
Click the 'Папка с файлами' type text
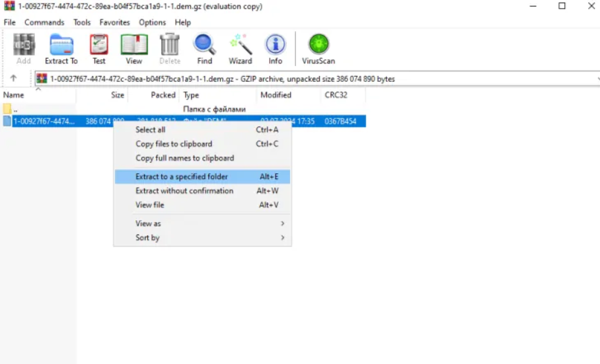[214, 109]
